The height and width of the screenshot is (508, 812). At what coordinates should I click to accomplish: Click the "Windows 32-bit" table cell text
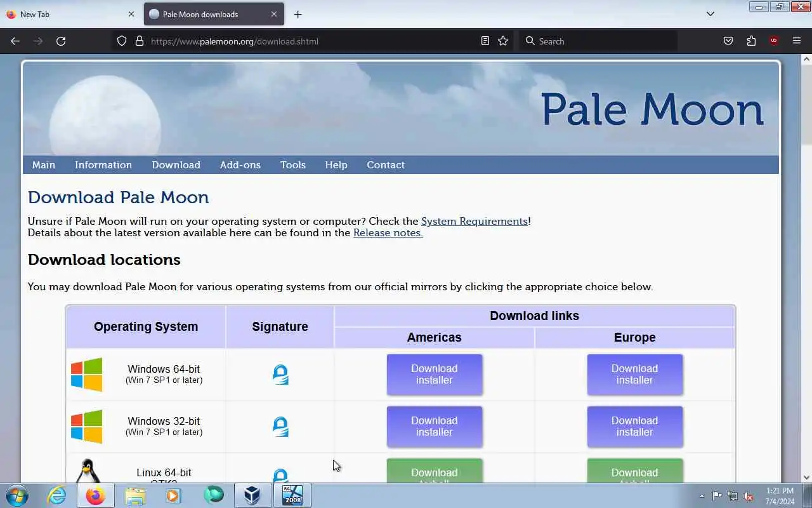tap(164, 421)
